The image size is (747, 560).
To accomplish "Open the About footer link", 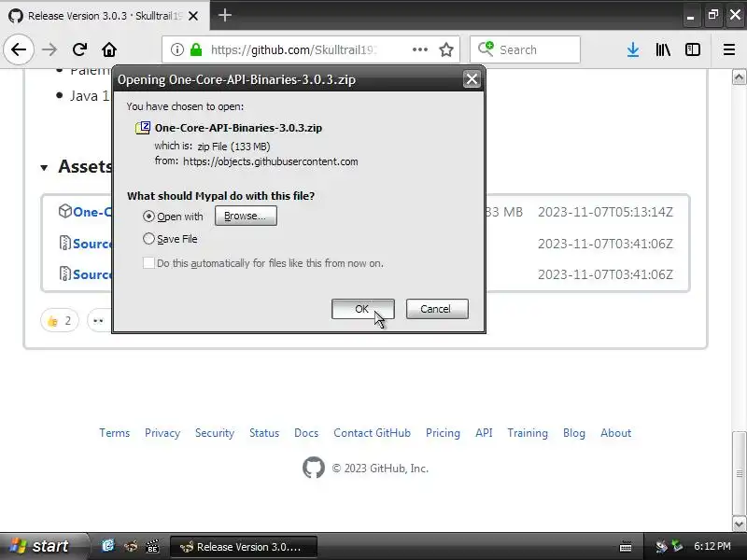I will click(616, 433).
